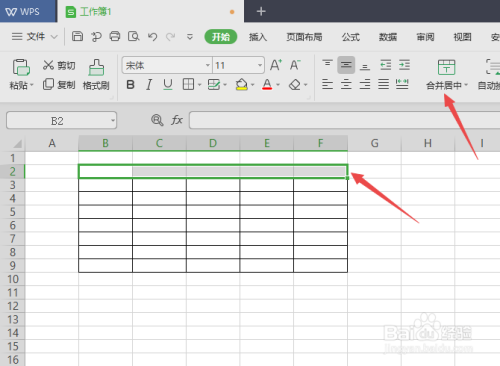This screenshot has height=366, width=500.
Task: Switch to the 视图 tab
Action: [x=462, y=37]
